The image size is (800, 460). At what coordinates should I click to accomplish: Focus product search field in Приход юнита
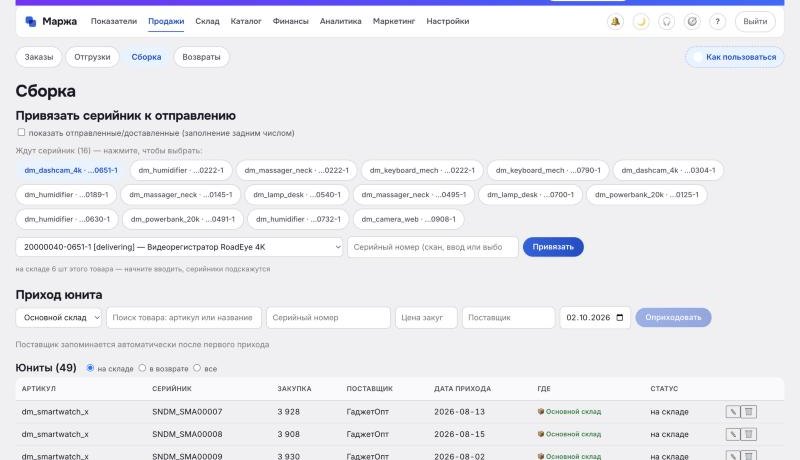184,317
